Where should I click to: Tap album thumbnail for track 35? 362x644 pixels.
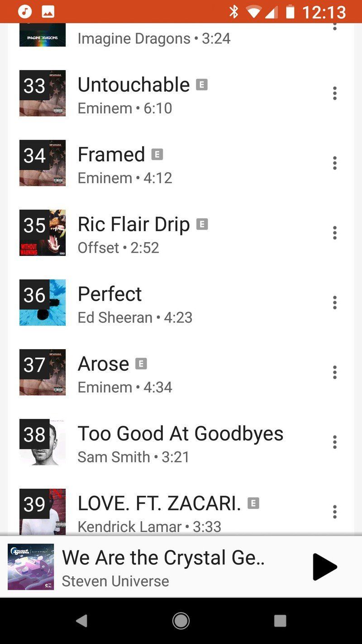43,233
